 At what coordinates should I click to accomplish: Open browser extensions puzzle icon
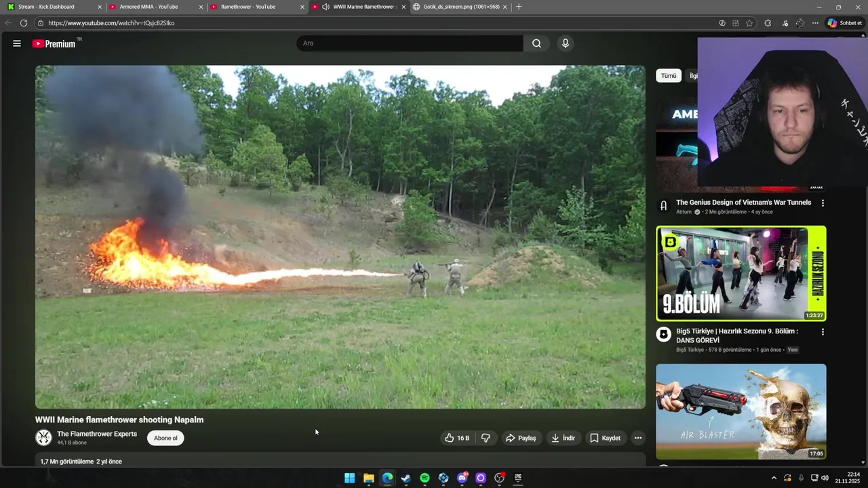768,23
